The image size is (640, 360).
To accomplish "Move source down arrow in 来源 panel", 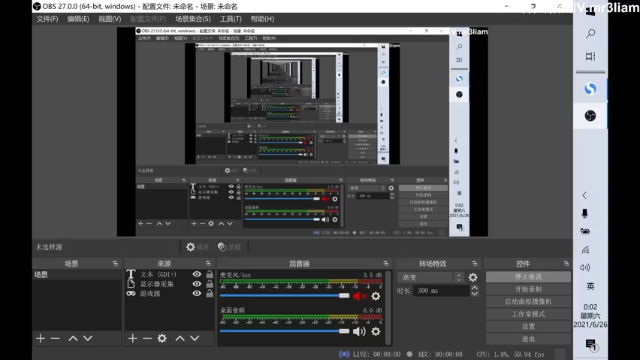I will (x=195, y=338).
